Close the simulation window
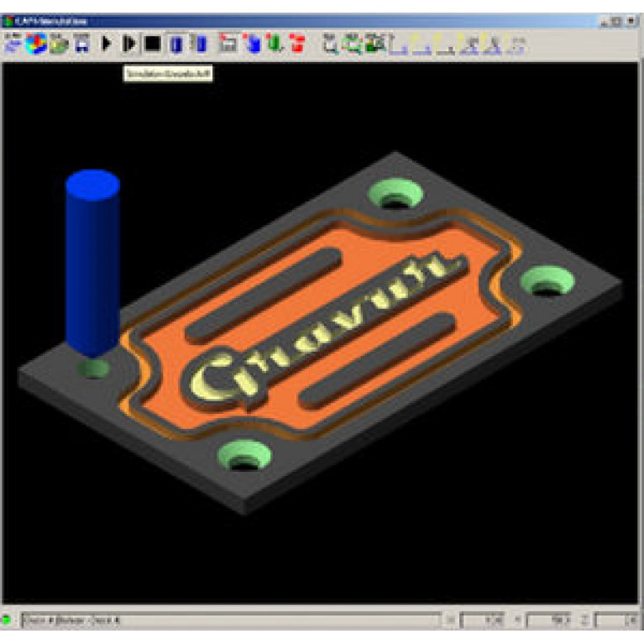 point(631,21)
